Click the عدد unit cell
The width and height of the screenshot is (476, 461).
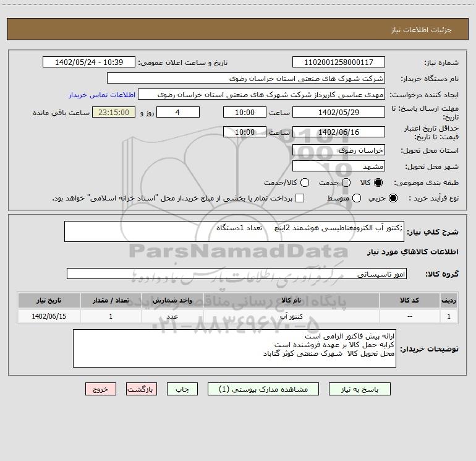click(172, 316)
